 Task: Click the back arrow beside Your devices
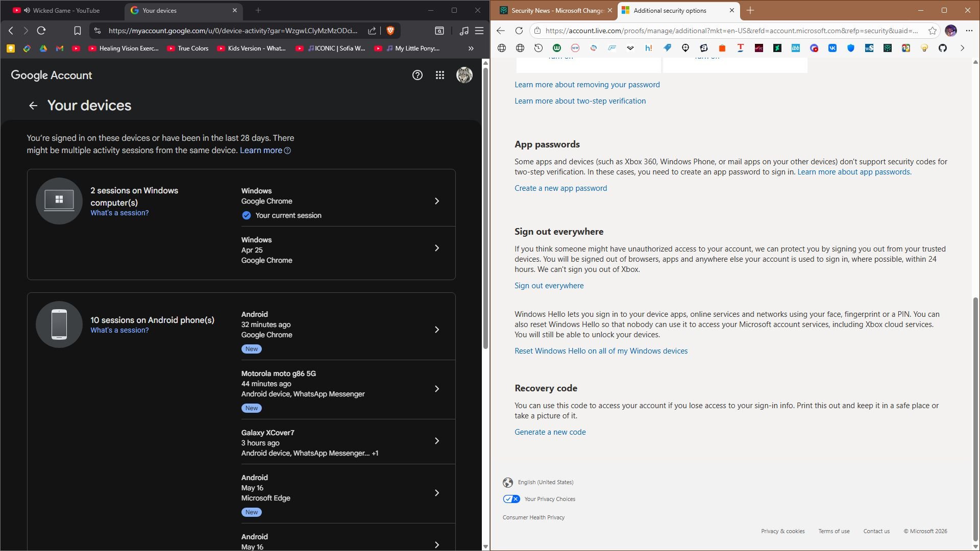(x=33, y=106)
